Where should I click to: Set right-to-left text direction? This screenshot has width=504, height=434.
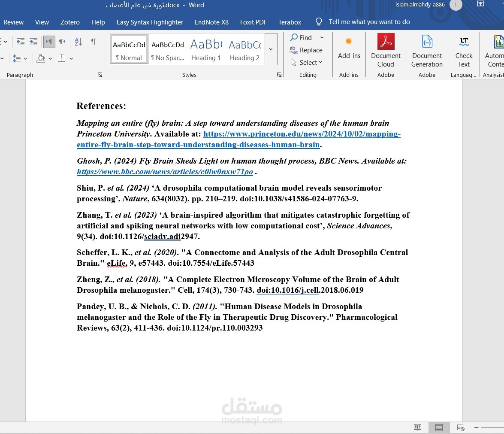click(62, 42)
